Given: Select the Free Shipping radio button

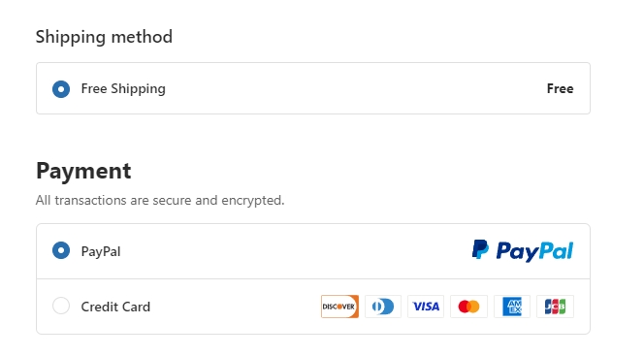Looking at the screenshot, I should click(x=61, y=89).
